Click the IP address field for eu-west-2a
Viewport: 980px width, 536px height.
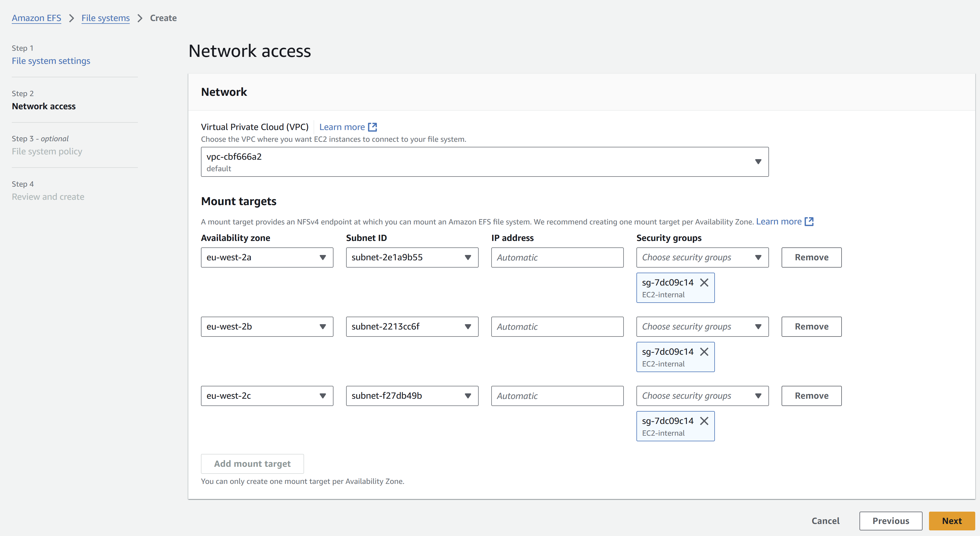pos(557,257)
